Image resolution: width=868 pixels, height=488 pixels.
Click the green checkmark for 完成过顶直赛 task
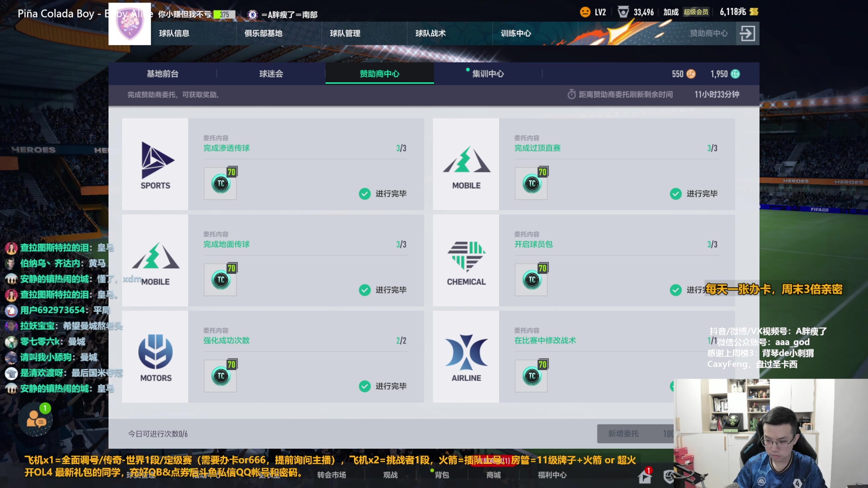click(x=675, y=193)
